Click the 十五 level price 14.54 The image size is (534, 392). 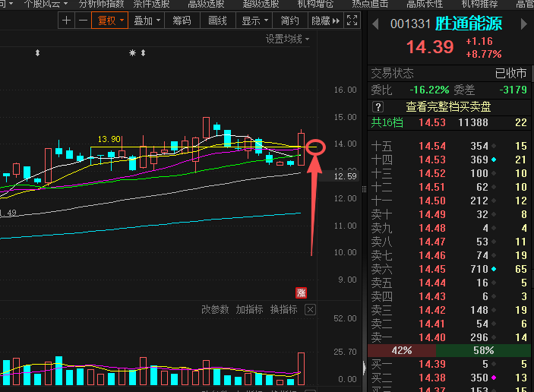point(432,146)
